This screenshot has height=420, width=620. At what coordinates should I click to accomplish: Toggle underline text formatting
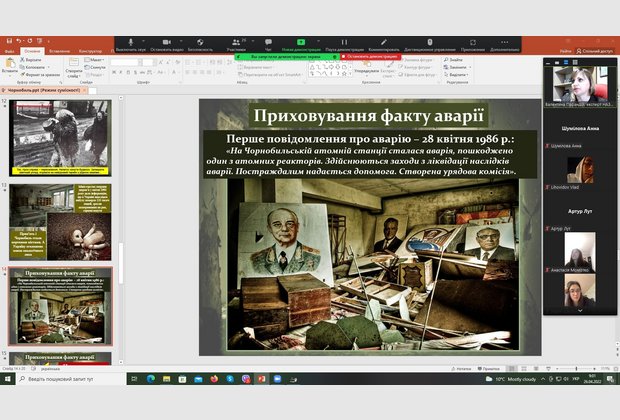[x=130, y=72]
